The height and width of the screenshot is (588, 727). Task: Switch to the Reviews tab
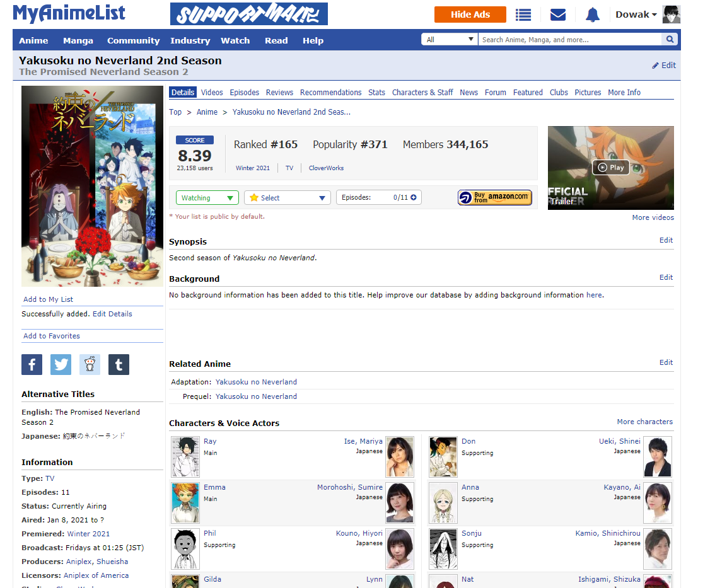(x=279, y=92)
